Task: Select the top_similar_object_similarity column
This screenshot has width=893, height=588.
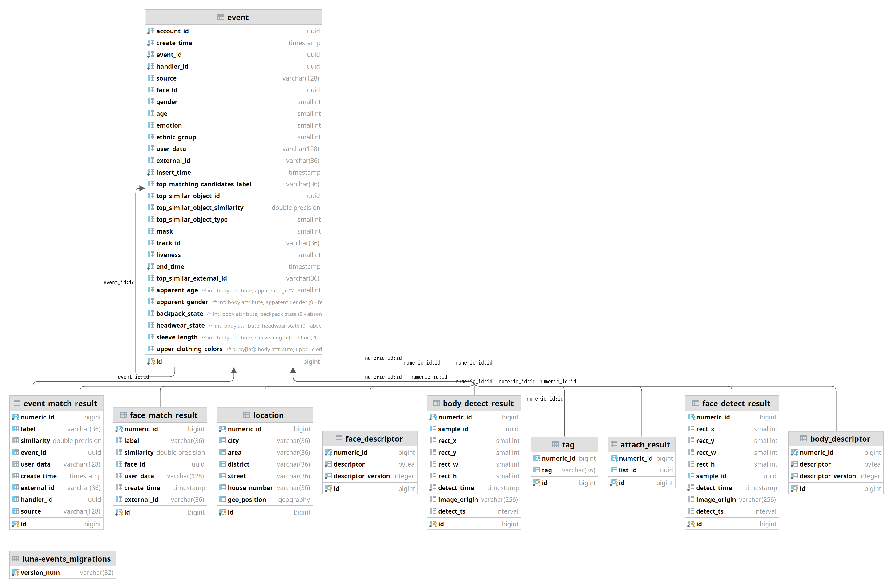Action: (x=234, y=208)
